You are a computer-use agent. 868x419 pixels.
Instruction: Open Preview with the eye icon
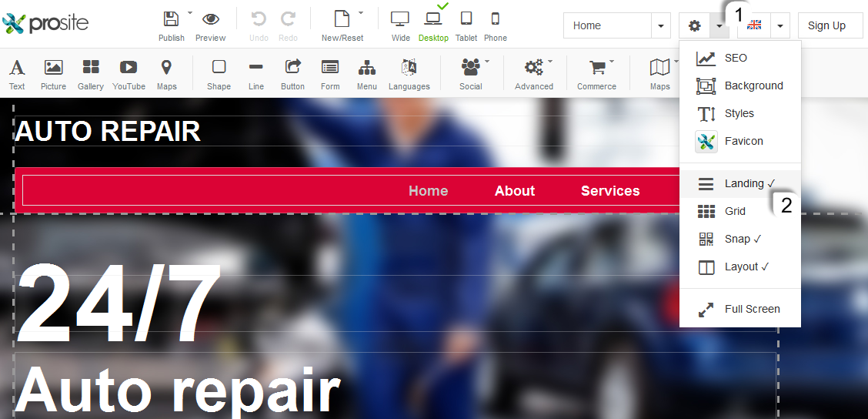(x=210, y=18)
